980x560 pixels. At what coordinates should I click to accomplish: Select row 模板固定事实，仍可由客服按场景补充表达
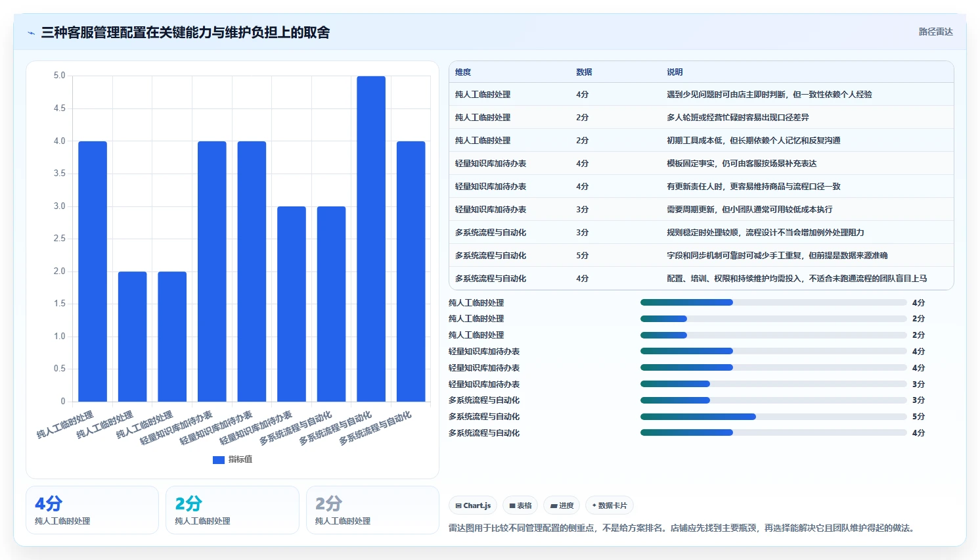point(702,164)
